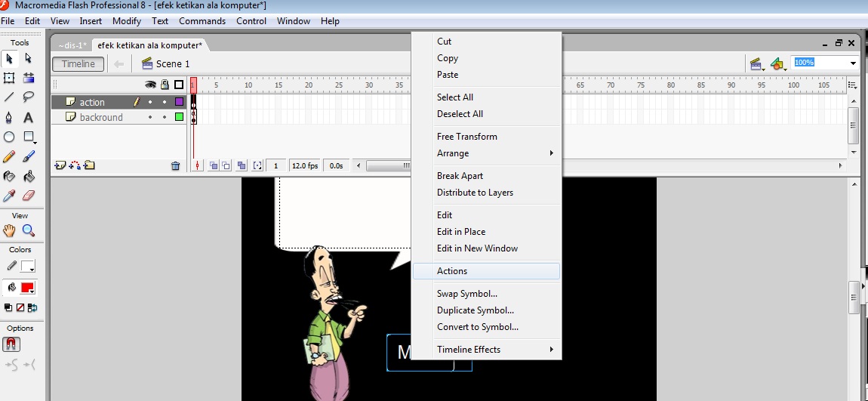Toggle lock for all layers
Image resolution: width=868 pixels, height=401 pixels.
[165, 85]
